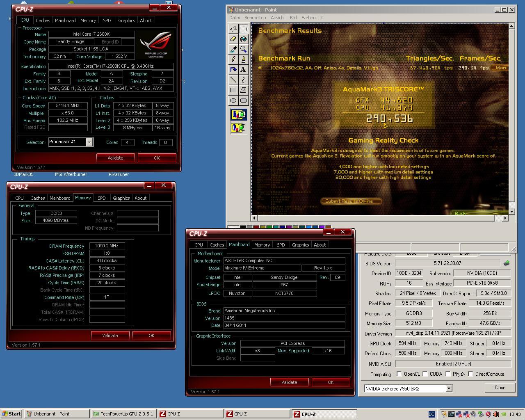Click the MSI Afterburner desktop shortcut label
Viewport: 525px width, 420px height.
71,174
